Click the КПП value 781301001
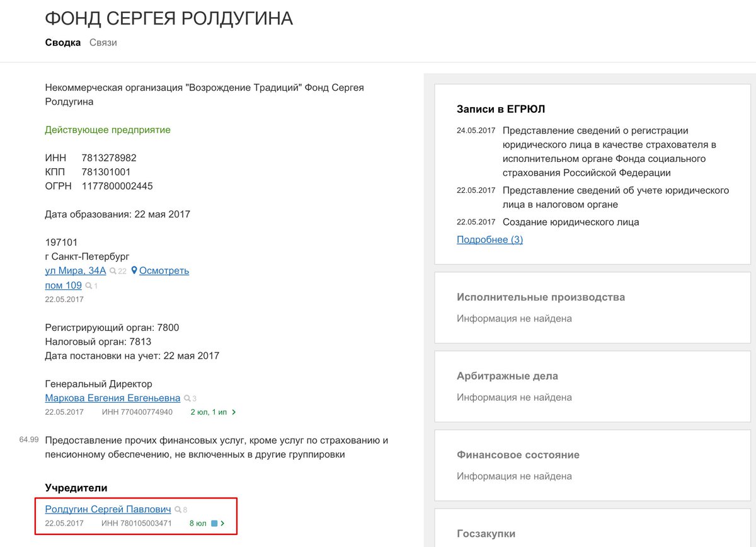 click(106, 172)
